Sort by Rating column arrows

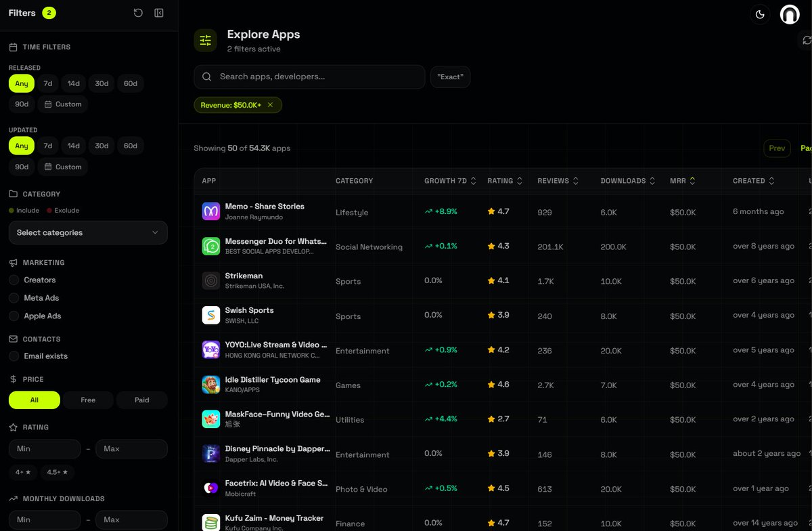[x=520, y=181]
